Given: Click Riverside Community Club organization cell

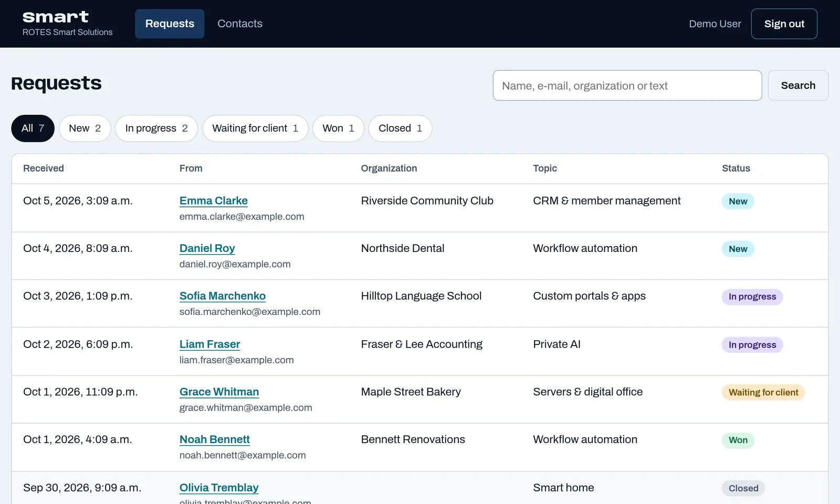Looking at the screenshot, I should [427, 201].
